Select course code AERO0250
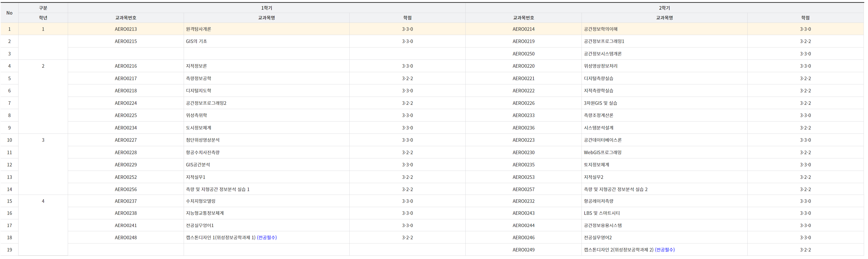This screenshot has height=259, width=868. tap(523, 54)
